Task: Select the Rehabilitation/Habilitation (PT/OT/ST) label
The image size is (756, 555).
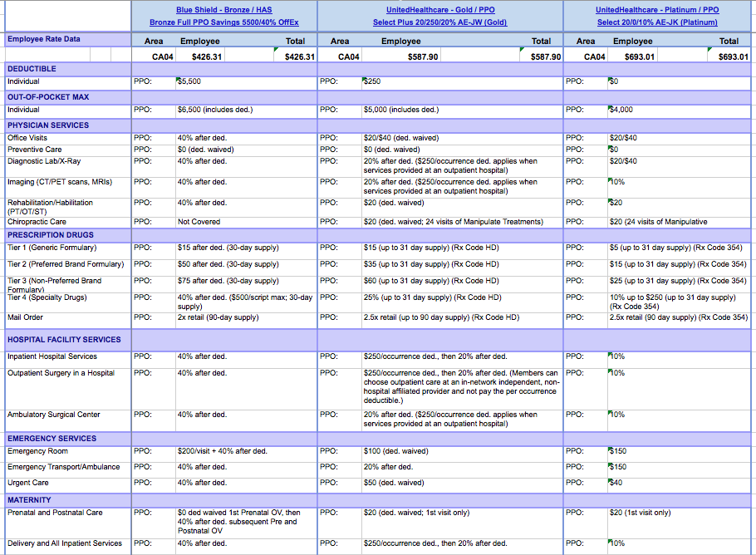Action: coord(68,208)
